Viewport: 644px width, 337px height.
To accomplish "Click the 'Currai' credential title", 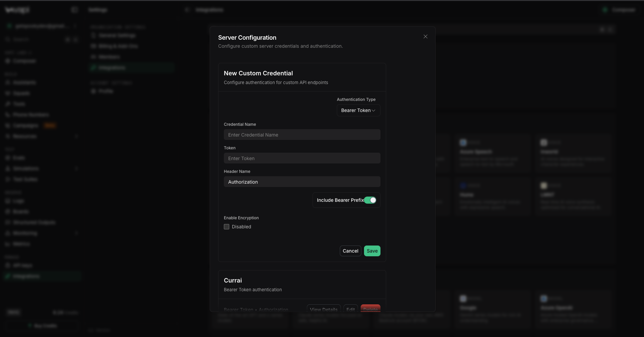I will click(233, 280).
